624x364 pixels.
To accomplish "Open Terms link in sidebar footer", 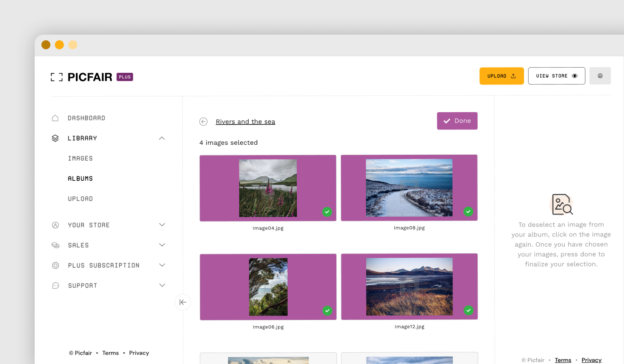I will tap(110, 353).
